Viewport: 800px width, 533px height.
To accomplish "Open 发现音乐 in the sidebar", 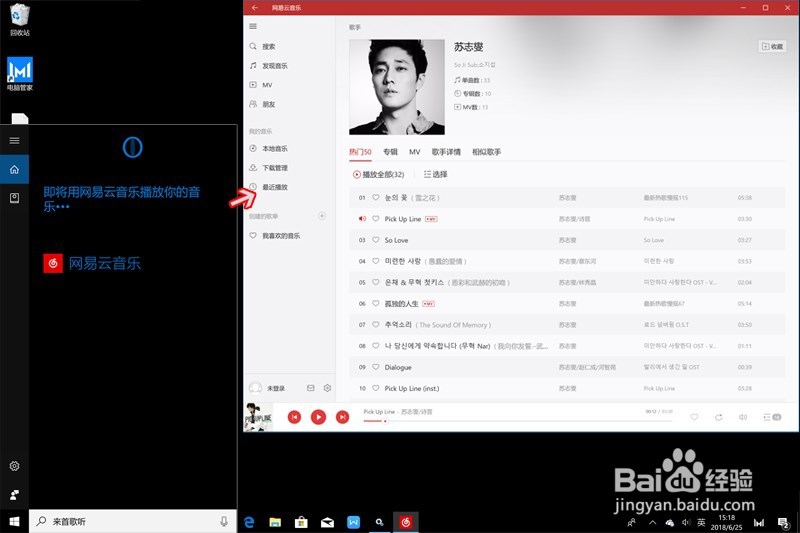I will point(274,66).
